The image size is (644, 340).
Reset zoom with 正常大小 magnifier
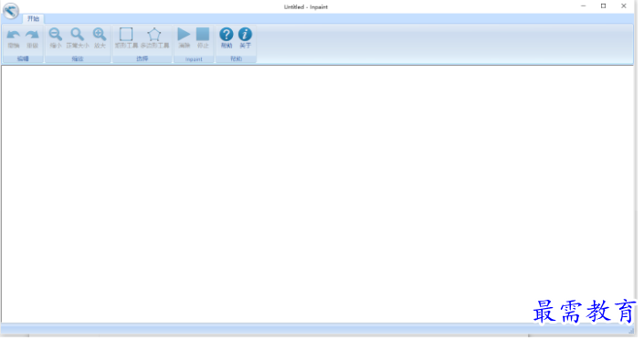(78, 35)
